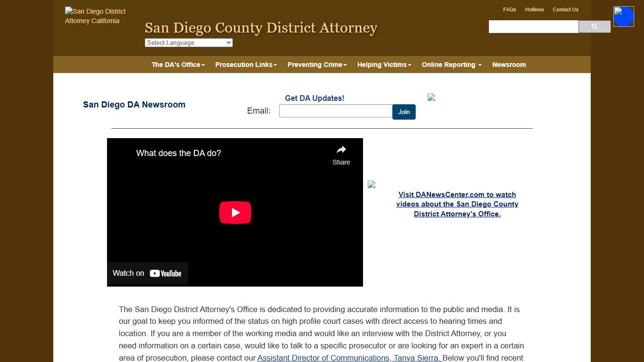Click the email input field
Image resolution: width=644 pixels, height=362 pixels.
[x=335, y=111]
